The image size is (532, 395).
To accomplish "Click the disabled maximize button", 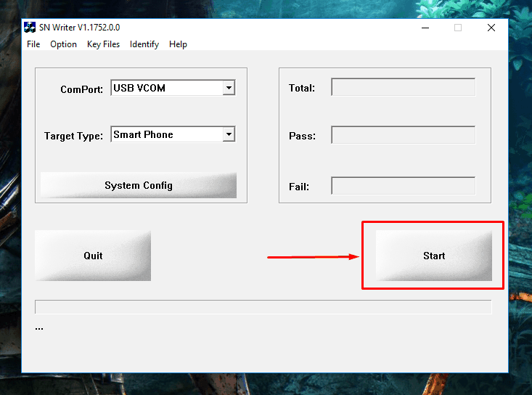I will [458, 28].
